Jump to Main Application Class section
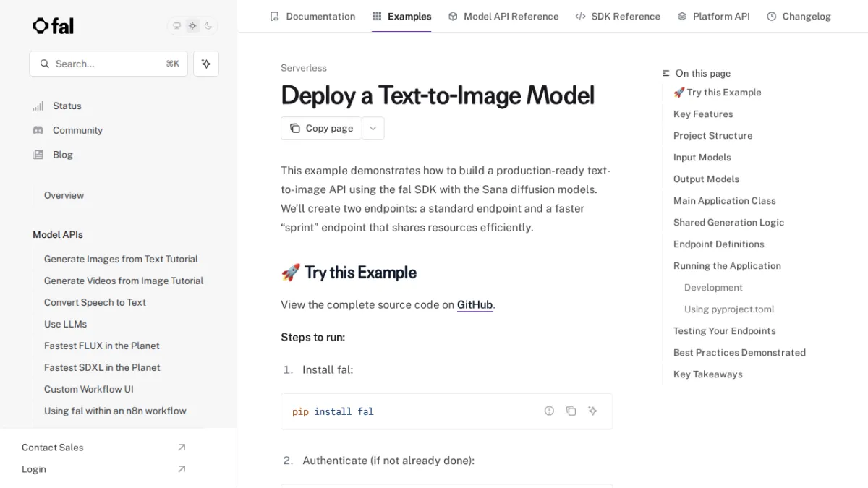Image resolution: width=868 pixels, height=488 pixels. 724,200
